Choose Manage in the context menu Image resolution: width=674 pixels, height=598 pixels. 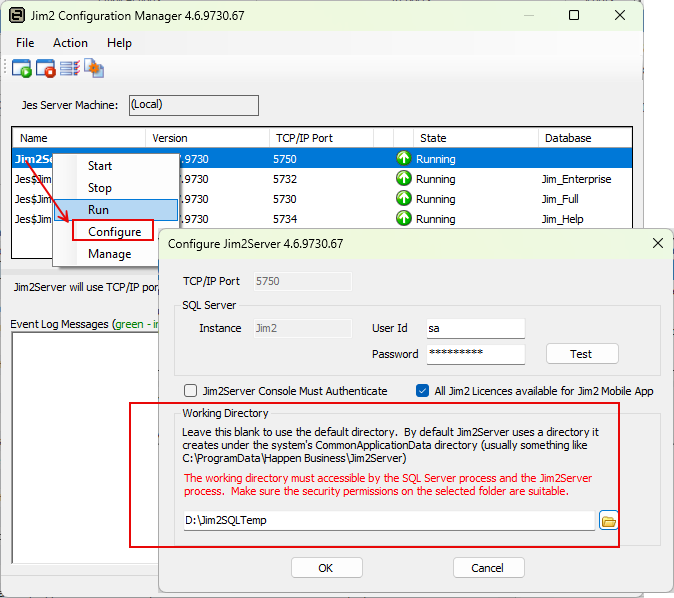pyautogui.click(x=109, y=254)
